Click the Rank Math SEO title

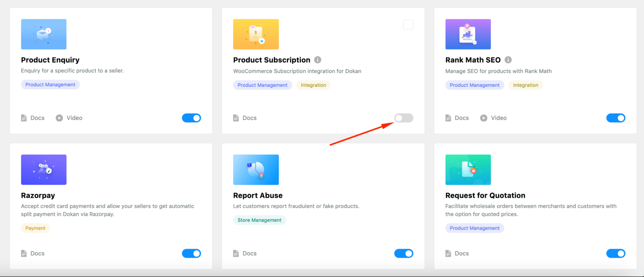pyautogui.click(x=473, y=60)
